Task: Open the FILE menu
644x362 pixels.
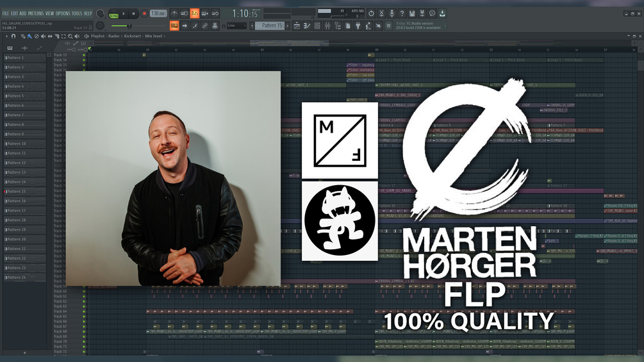Action: 5,13
